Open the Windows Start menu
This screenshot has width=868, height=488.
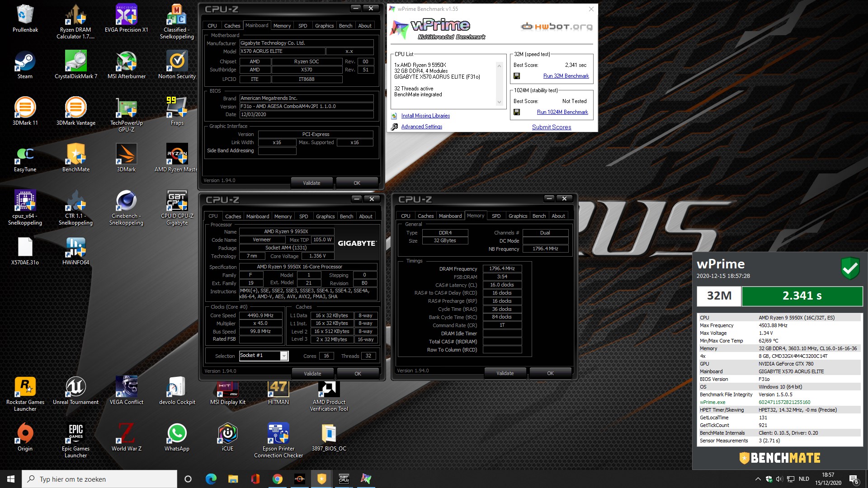coord(11,479)
